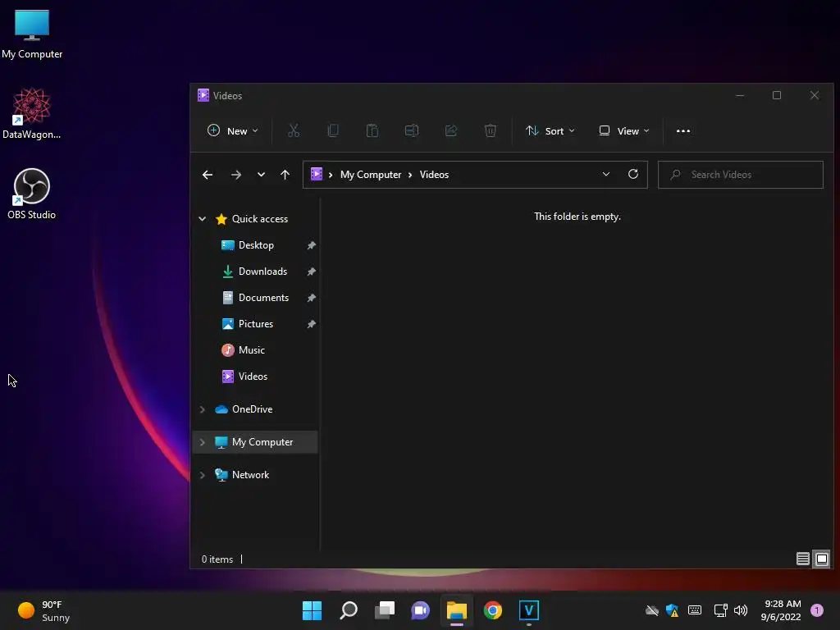
Task: Open recent locations dropdown arrow
Action: tap(261, 175)
